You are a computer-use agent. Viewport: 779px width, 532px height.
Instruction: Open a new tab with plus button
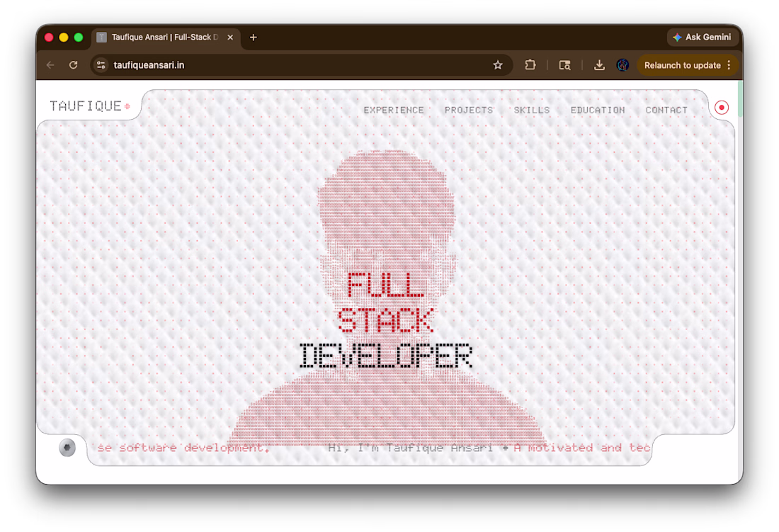tap(254, 38)
